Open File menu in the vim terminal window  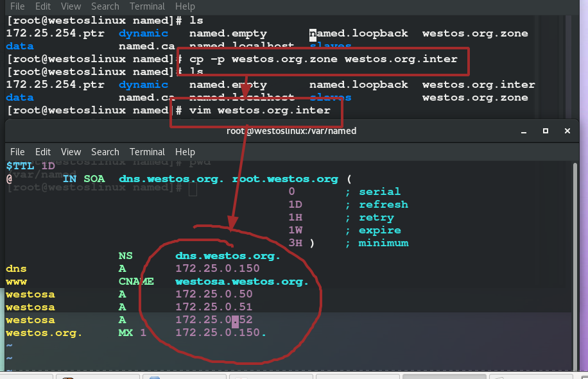click(17, 152)
